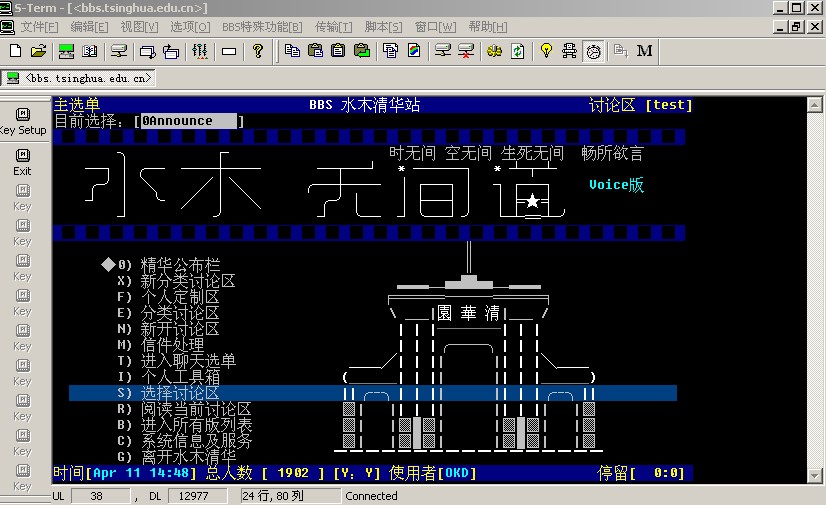This screenshot has height=505, width=826.
Task: Click the network host icon beside the address book
Action: click(x=119, y=51)
